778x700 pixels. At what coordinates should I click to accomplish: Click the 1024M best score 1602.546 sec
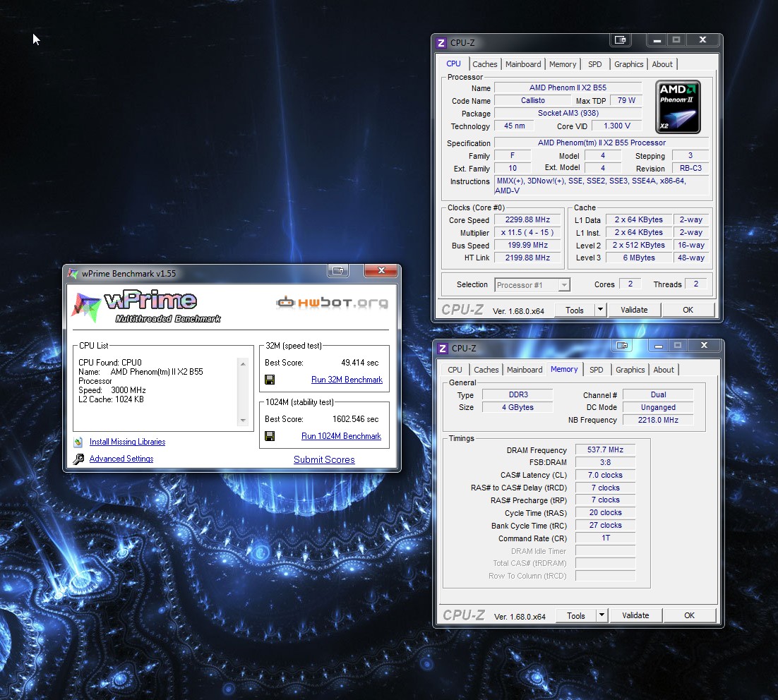tap(355, 419)
